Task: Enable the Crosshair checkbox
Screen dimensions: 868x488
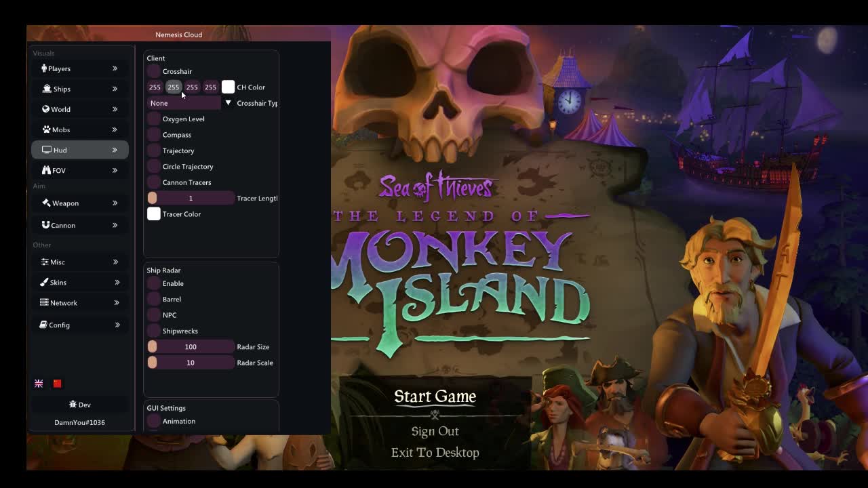Action: click(x=154, y=71)
